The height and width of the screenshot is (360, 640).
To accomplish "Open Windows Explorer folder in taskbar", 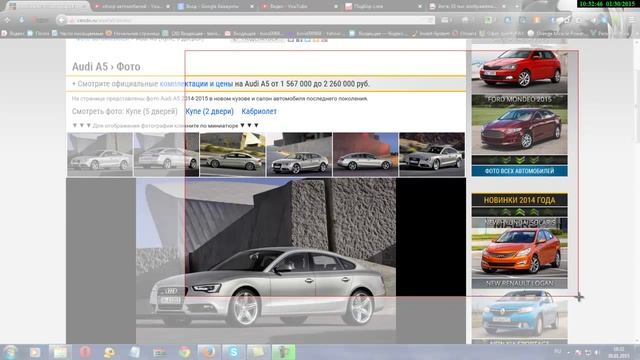I will coord(60,352).
